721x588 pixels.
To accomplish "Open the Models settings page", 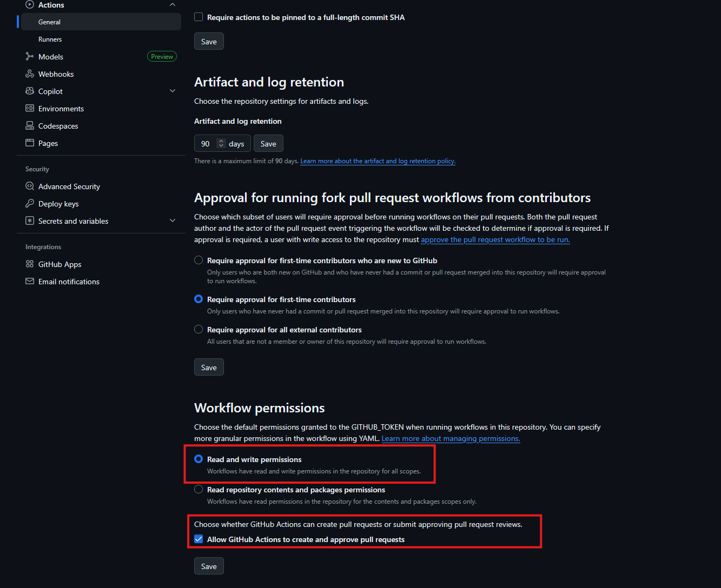I will [51, 56].
